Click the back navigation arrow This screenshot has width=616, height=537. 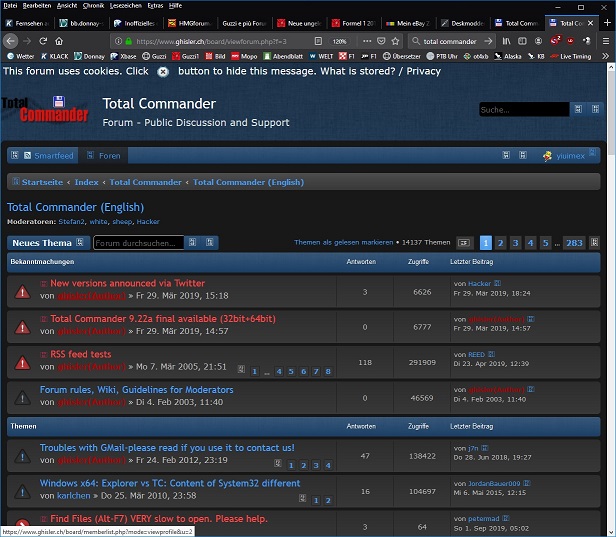[x=11, y=41]
